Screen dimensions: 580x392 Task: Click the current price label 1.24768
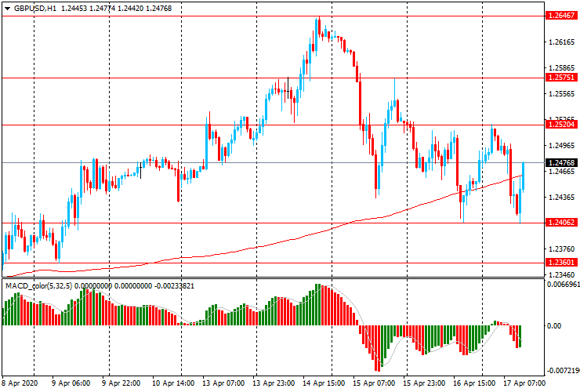click(561, 163)
